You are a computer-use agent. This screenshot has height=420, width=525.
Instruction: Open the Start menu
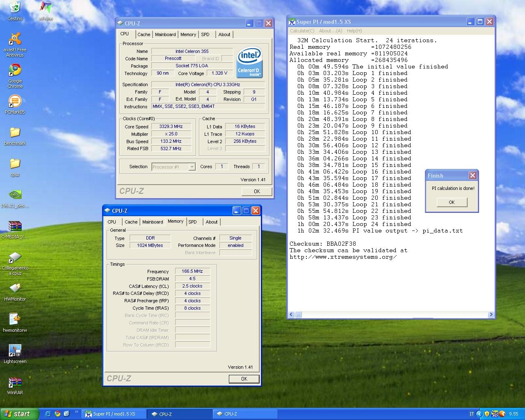(x=19, y=414)
